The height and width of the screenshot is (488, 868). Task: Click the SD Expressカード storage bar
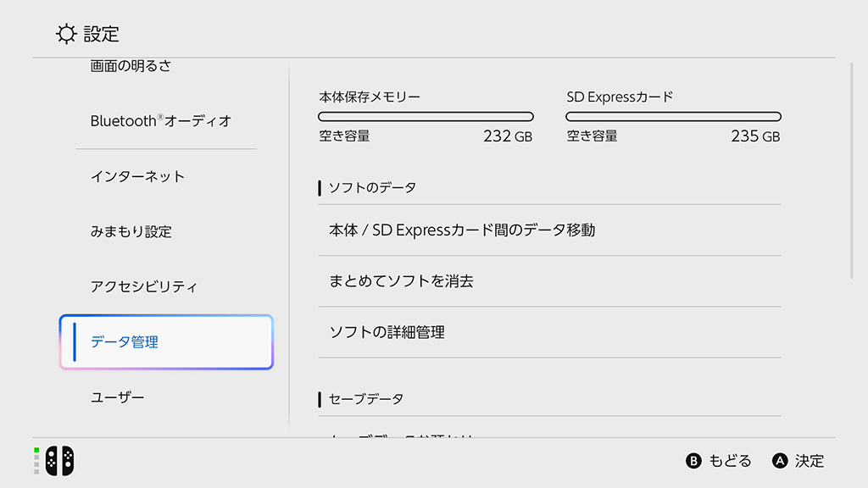(673, 117)
